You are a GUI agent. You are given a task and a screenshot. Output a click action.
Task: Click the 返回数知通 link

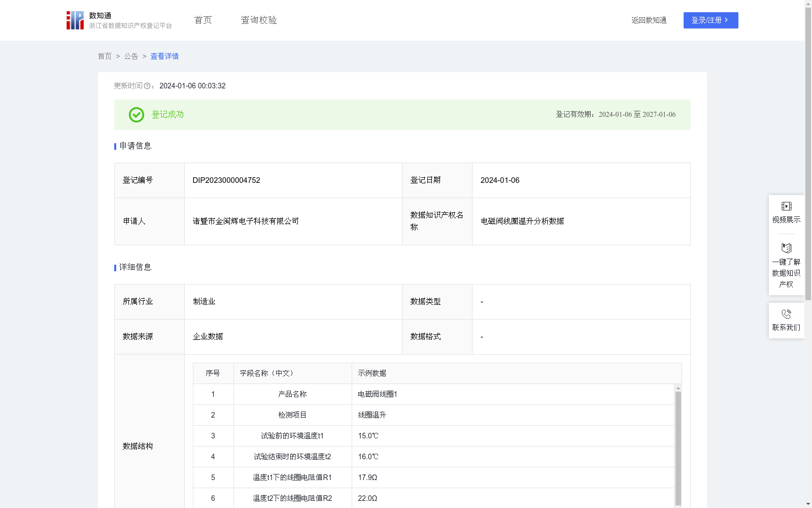coord(649,20)
